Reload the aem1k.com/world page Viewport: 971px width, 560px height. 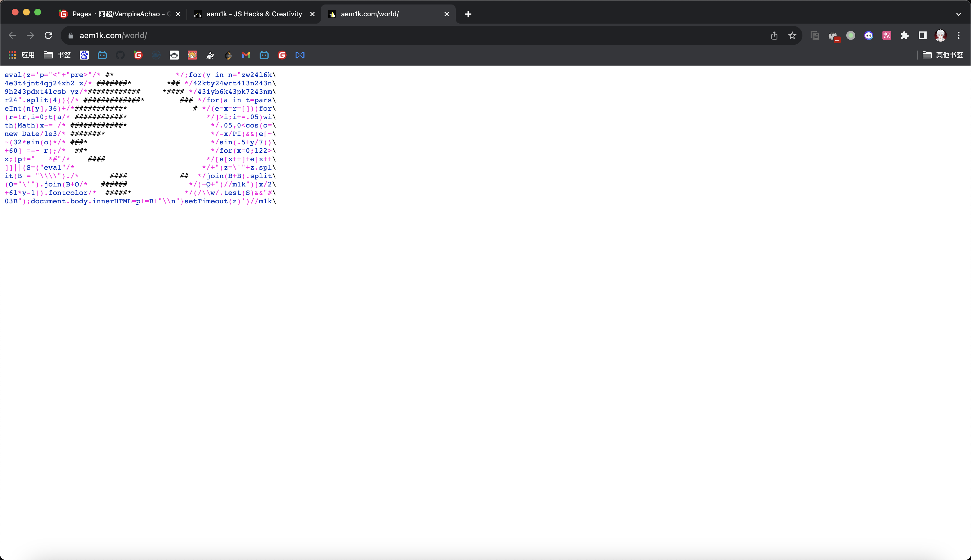tap(49, 35)
